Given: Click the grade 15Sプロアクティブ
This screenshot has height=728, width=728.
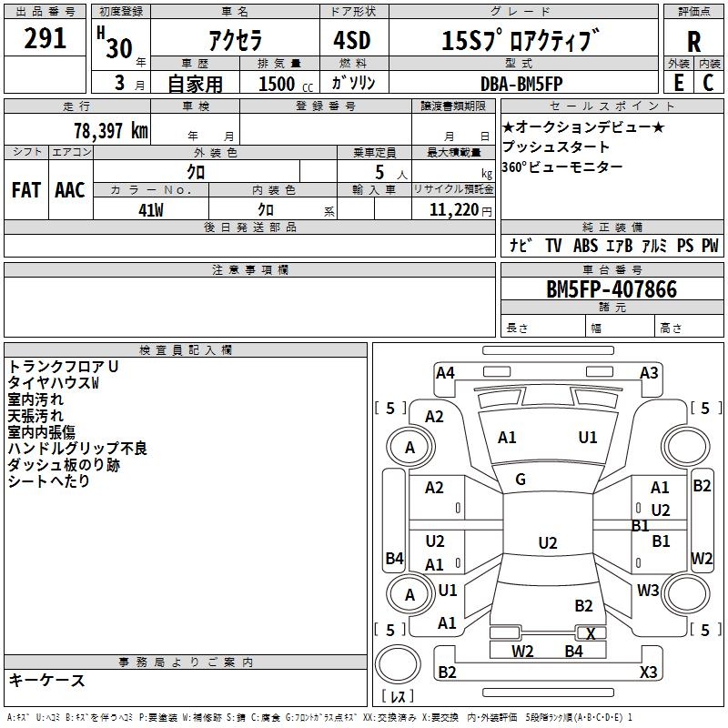Looking at the screenshot, I should tap(521, 39).
